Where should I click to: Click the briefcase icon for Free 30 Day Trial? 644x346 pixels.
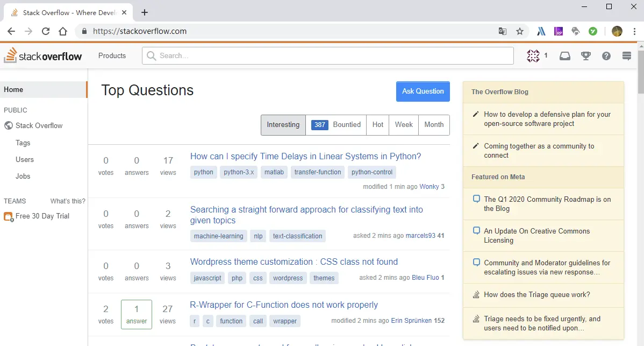click(x=9, y=216)
